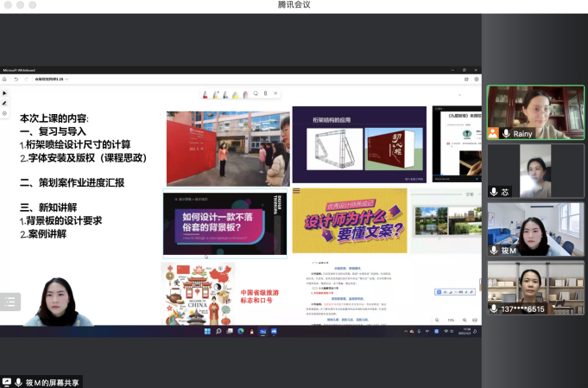
Task: Click 137****6515's microphone icon
Action: pos(494,308)
